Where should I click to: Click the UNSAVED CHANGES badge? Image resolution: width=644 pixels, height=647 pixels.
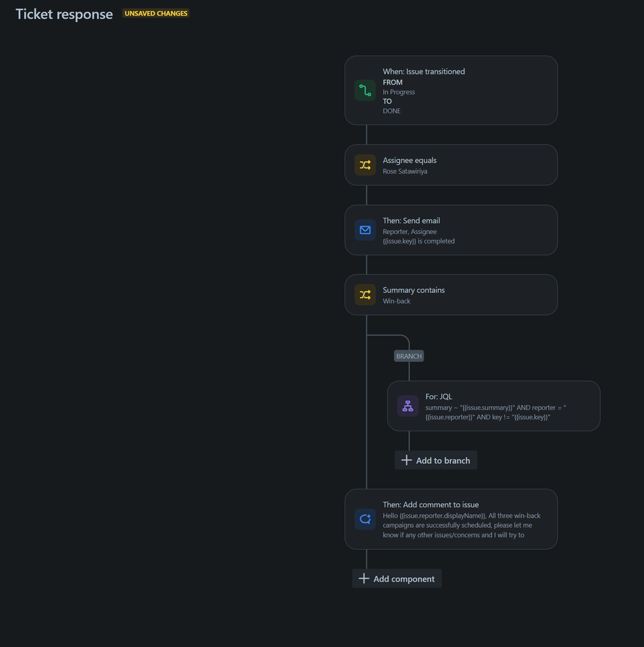[155, 13]
